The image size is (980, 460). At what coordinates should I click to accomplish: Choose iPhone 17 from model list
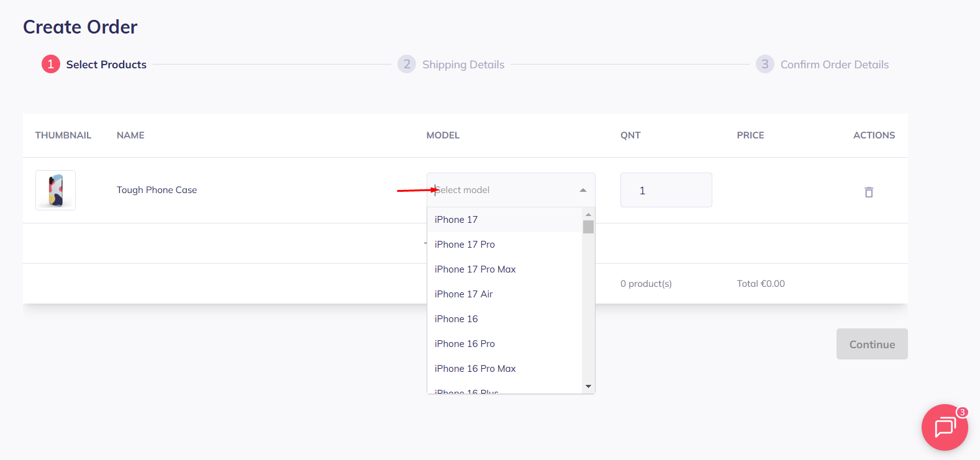pyautogui.click(x=456, y=220)
